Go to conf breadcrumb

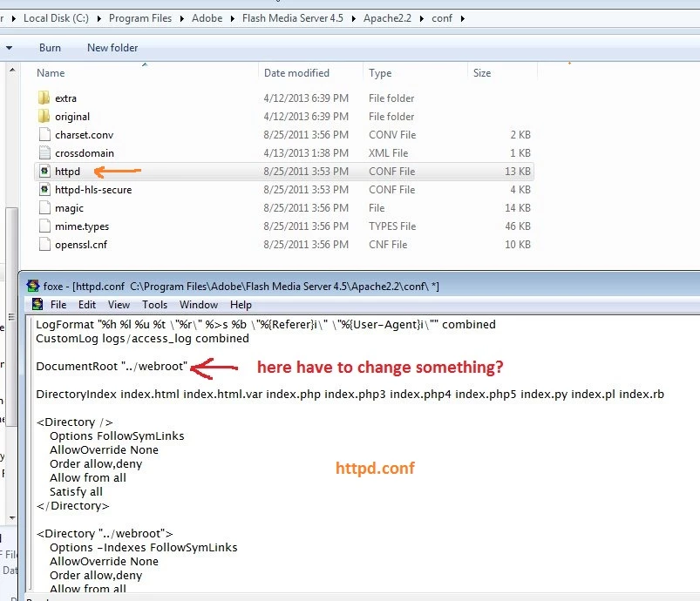442,18
